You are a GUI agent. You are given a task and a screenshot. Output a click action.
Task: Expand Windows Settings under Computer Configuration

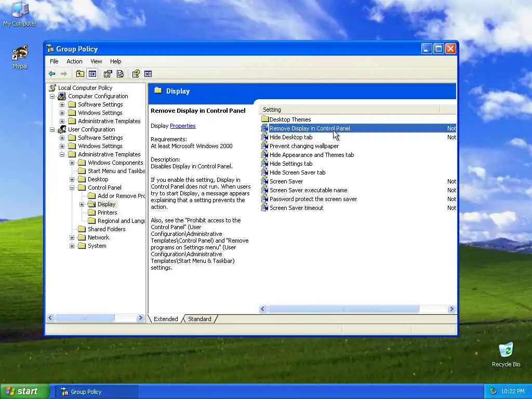[62, 113]
